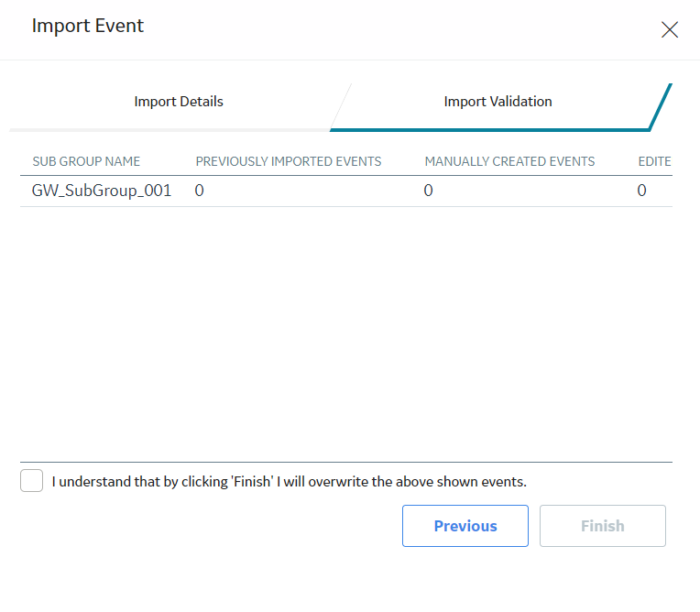Click the Manually Created Events column header
The image size is (700, 612).
click(509, 161)
